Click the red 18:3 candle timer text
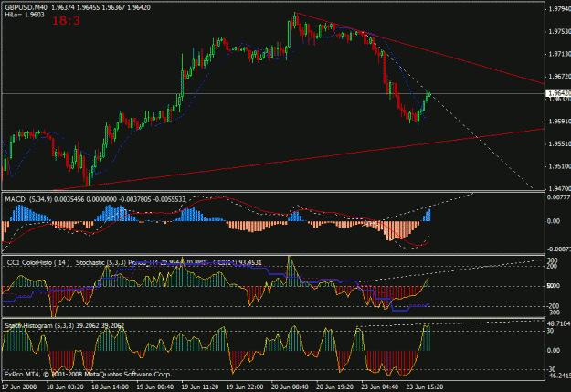The width and height of the screenshot is (571, 392). (66, 21)
